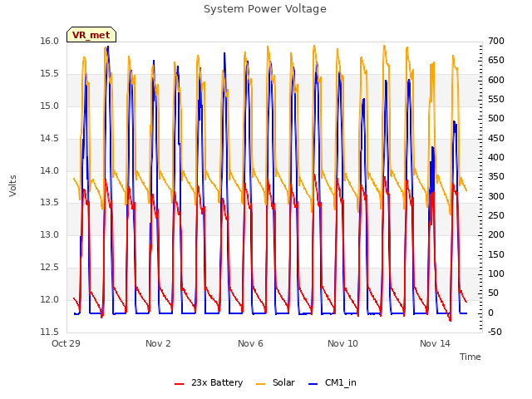Click the 11.5 left axis value
Screen dimensions: 532x399
click(x=50, y=332)
